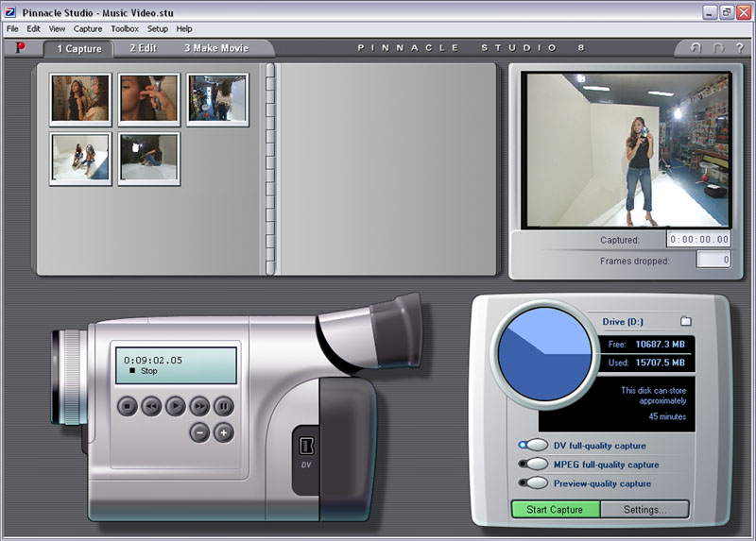Rewind the camcorder tape

(151, 406)
